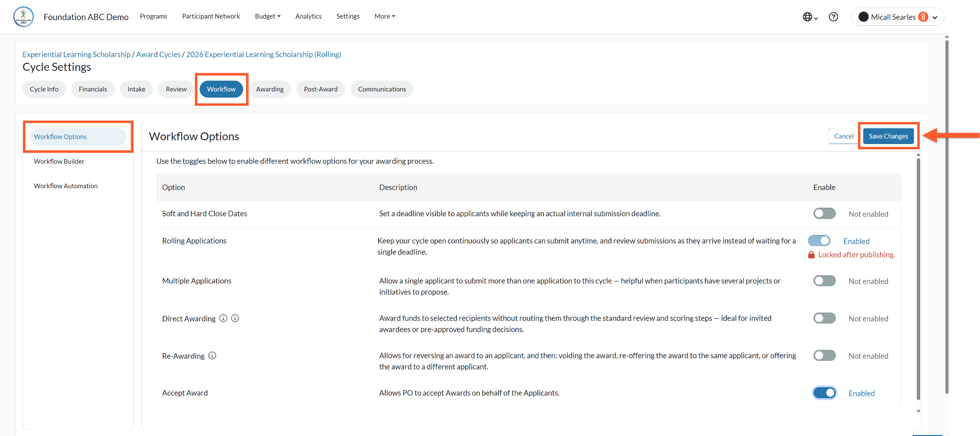The width and height of the screenshot is (980, 436).
Task: Click the Cancel button
Action: click(x=844, y=136)
